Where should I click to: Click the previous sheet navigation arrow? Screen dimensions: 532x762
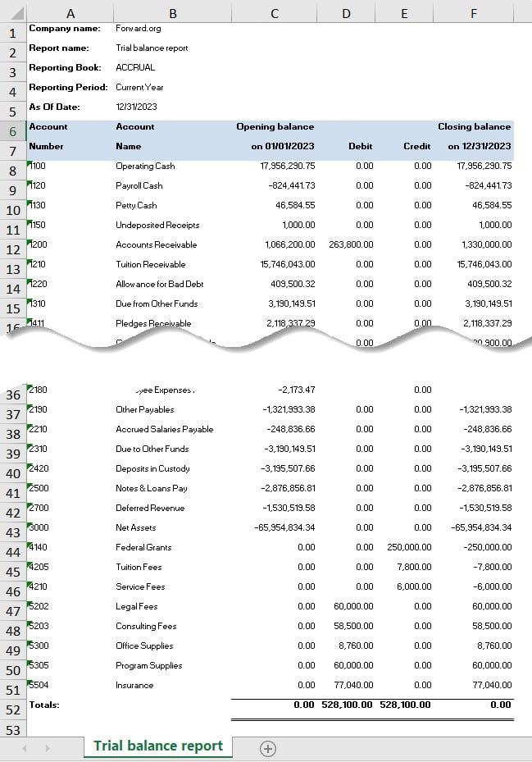point(25,748)
